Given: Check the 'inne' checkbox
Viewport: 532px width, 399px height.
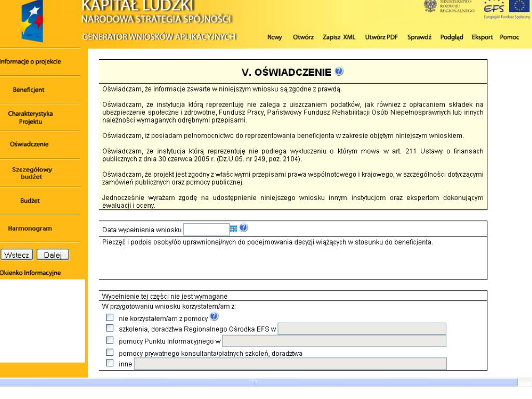Looking at the screenshot, I should (x=110, y=363).
